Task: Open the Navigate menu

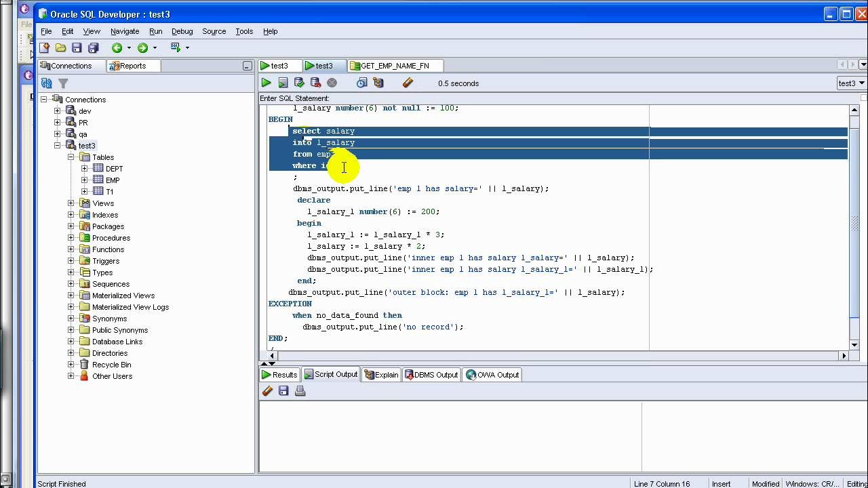Action: coord(125,31)
